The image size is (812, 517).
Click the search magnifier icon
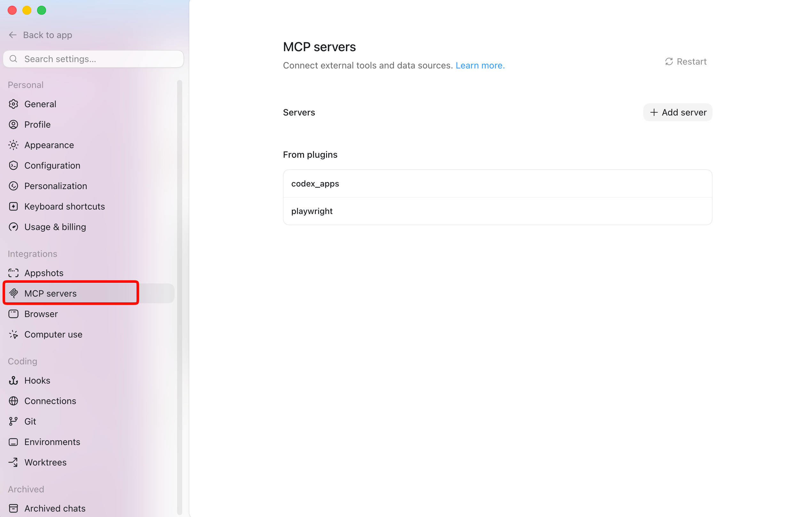coord(13,59)
